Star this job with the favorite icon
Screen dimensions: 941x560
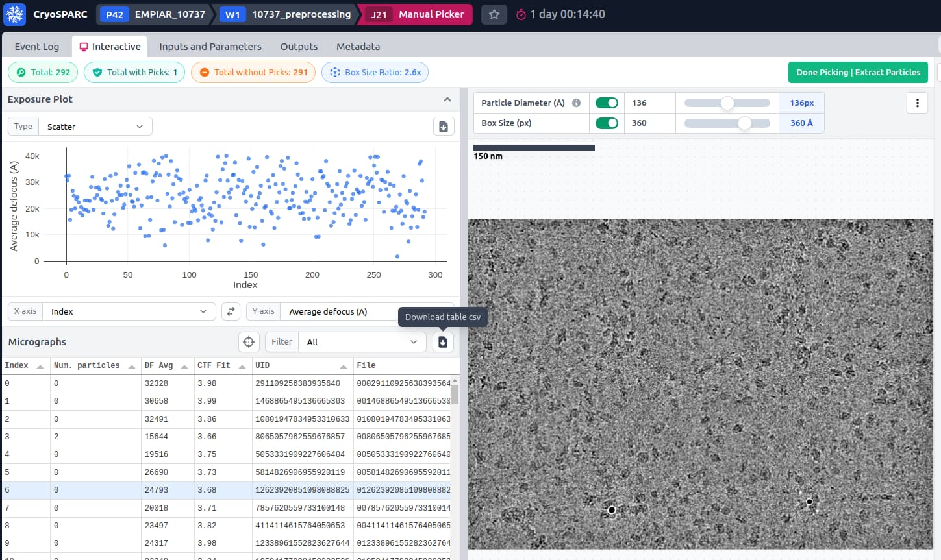[x=494, y=14]
